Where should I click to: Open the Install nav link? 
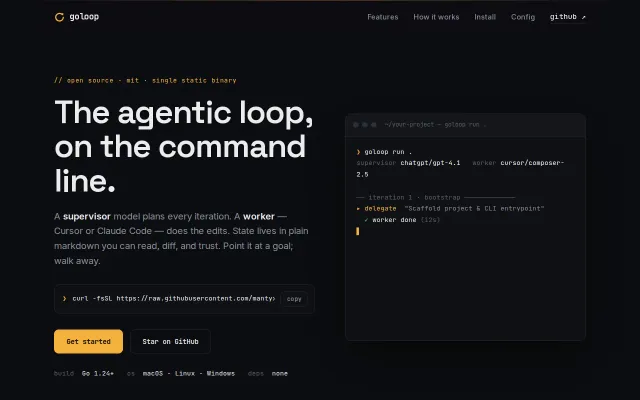tap(485, 17)
